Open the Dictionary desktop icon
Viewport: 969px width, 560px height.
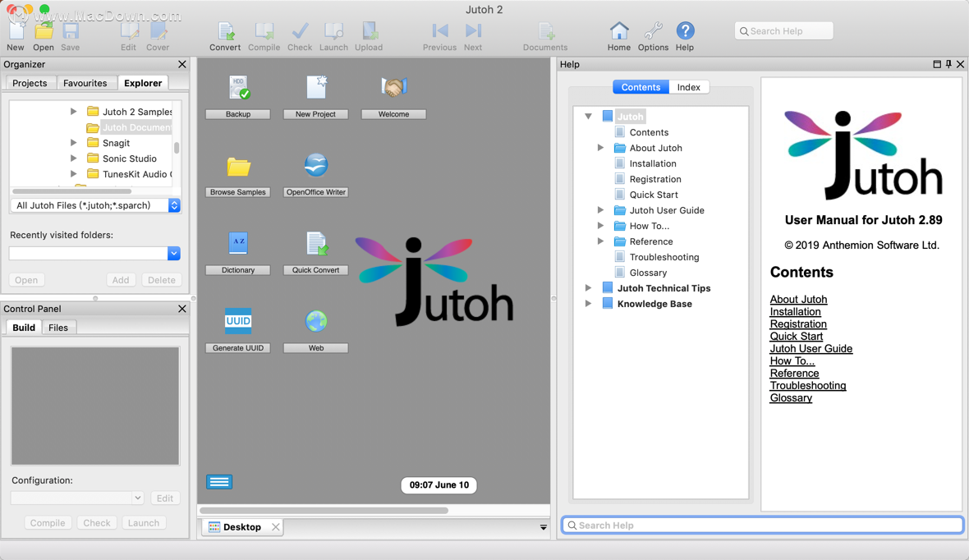[238, 244]
